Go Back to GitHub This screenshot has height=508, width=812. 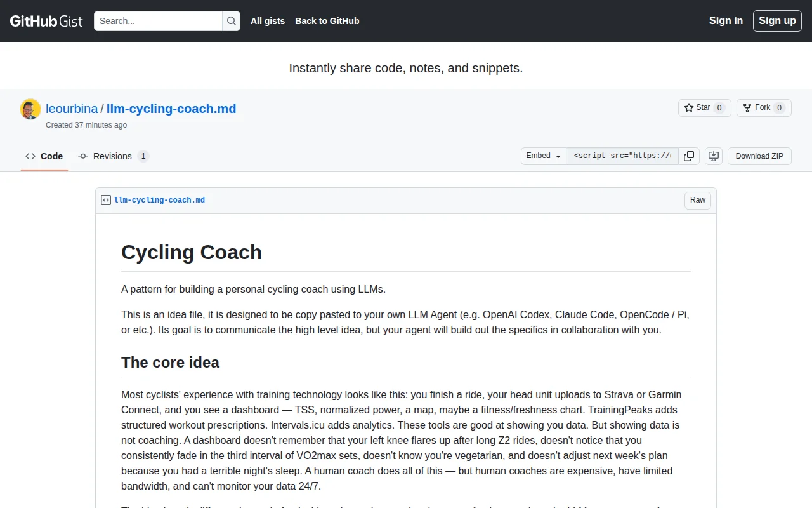pyautogui.click(x=327, y=21)
